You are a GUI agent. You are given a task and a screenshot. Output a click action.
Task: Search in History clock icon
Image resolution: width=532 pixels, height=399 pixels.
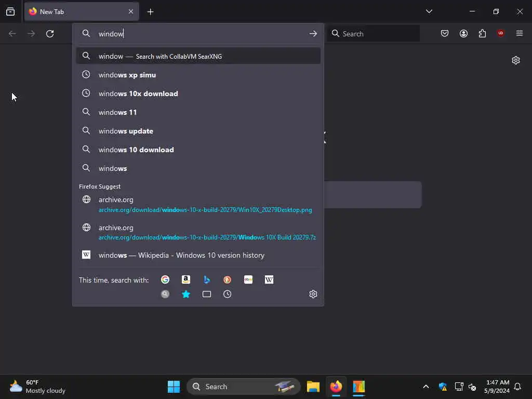click(x=228, y=294)
